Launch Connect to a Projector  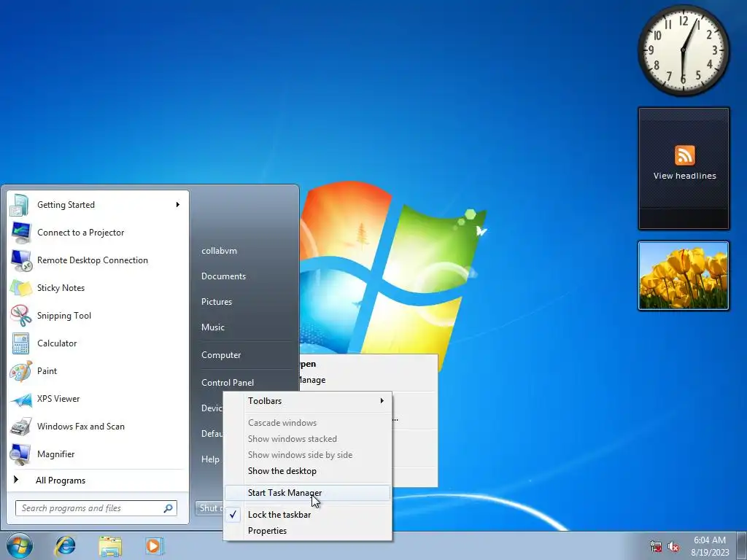98,233
